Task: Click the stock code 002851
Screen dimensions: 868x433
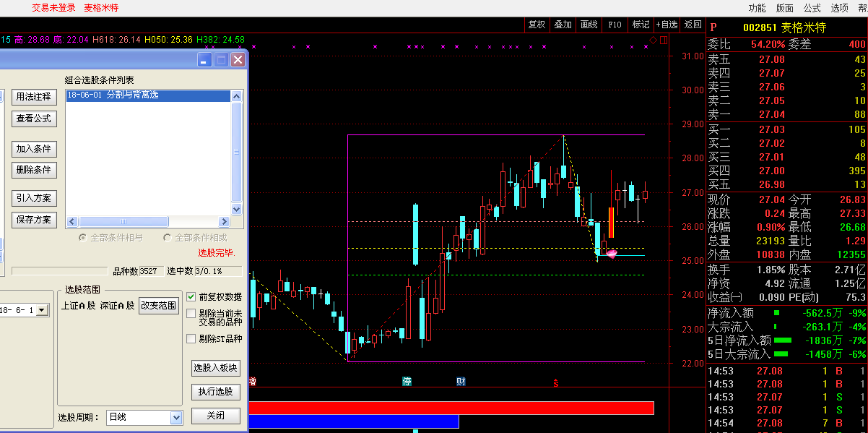Action: point(760,28)
